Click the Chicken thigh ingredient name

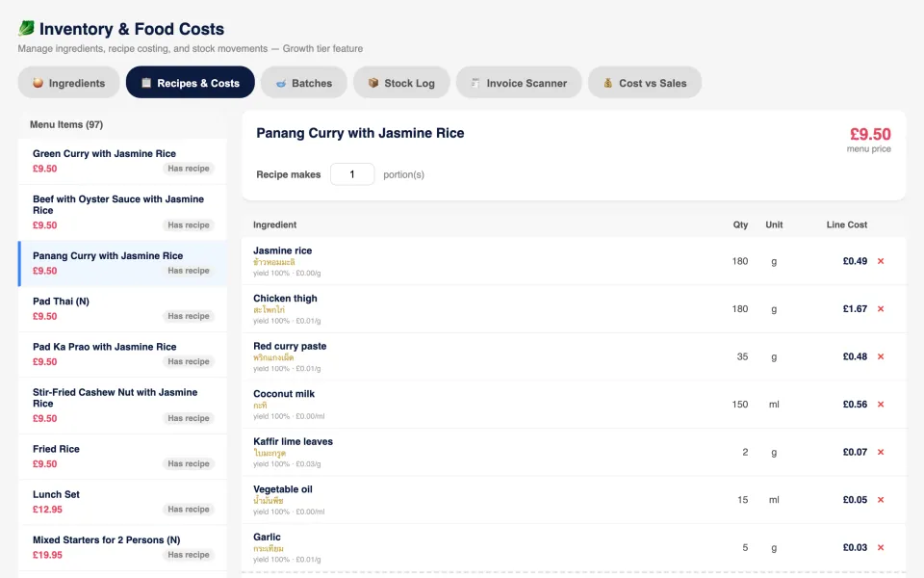tap(285, 299)
